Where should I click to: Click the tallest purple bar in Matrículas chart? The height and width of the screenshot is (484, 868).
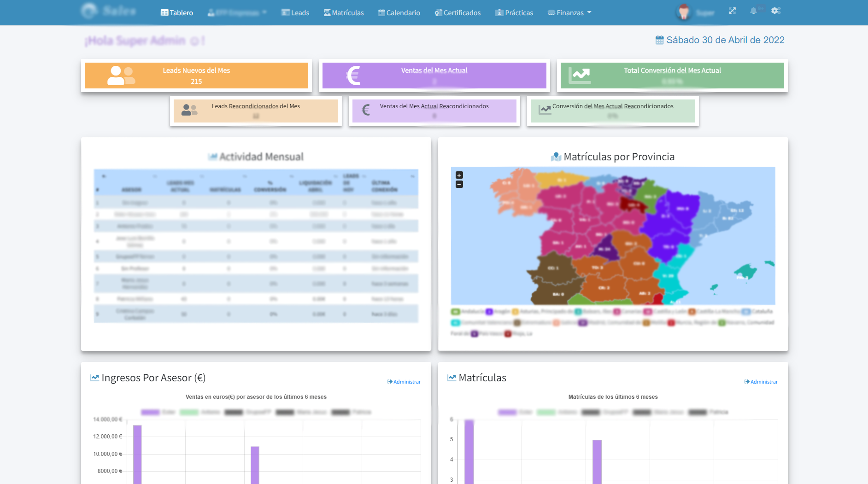point(469,452)
